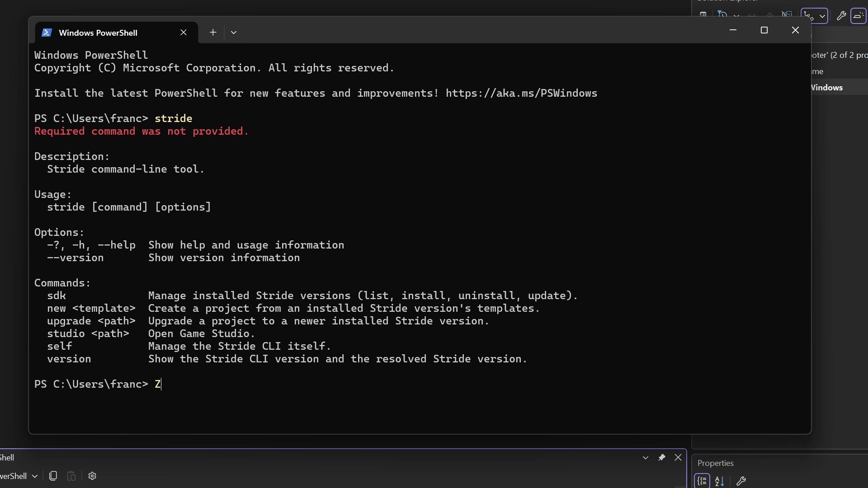Image resolution: width=868 pixels, height=488 pixels.
Task: Click the 'upgrade <path>' command entry
Action: click(x=91, y=321)
